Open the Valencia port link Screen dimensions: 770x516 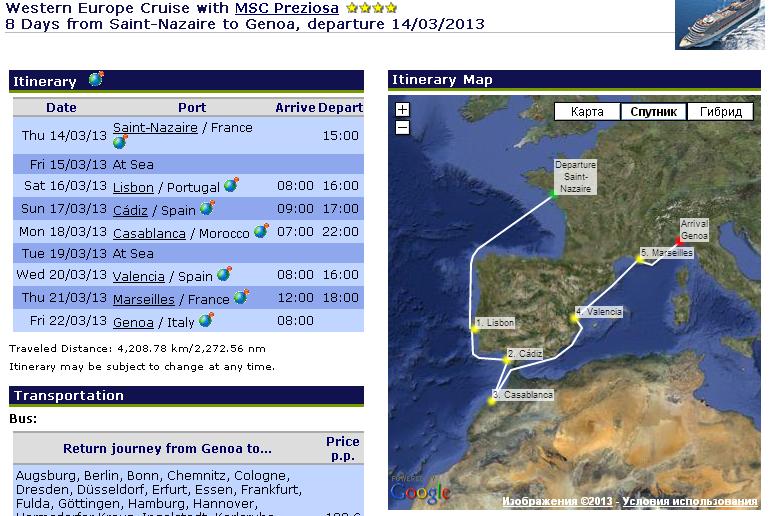point(139,277)
